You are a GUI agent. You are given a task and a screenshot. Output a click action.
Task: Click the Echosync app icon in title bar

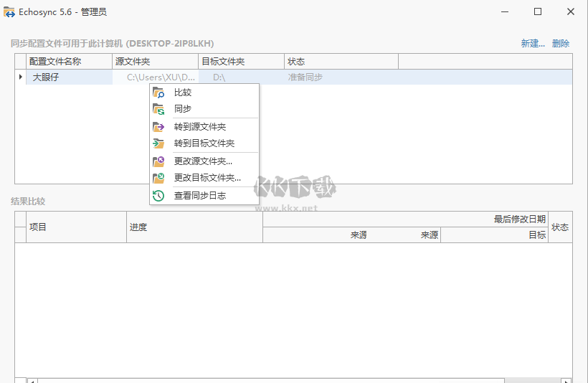point(9,12)
